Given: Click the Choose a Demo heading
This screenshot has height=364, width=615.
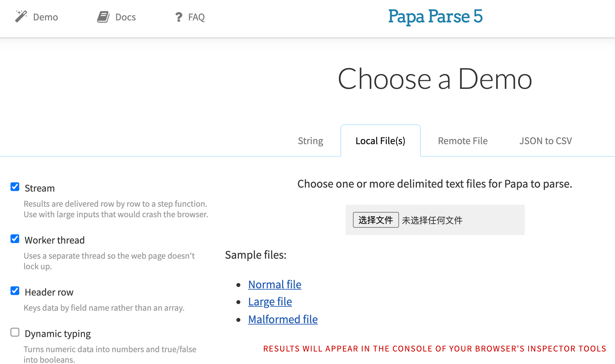Looking at the screenshot, I should pos(435,79).
